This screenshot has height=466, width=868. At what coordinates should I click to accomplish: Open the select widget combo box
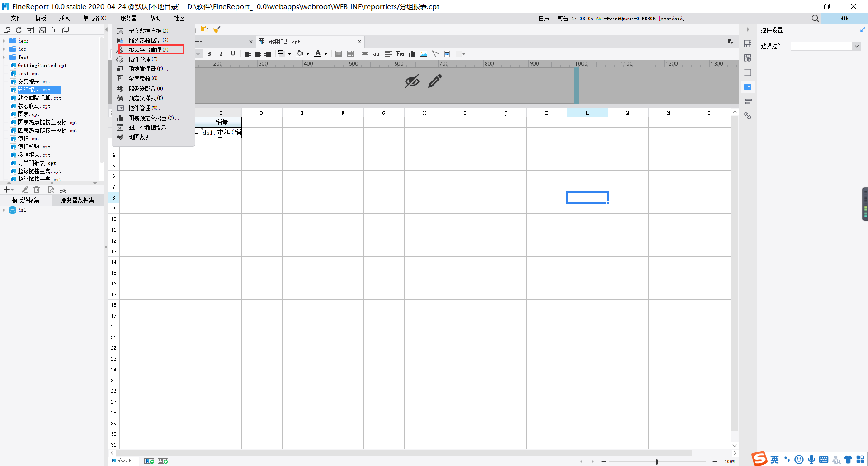tap(826, 46)
